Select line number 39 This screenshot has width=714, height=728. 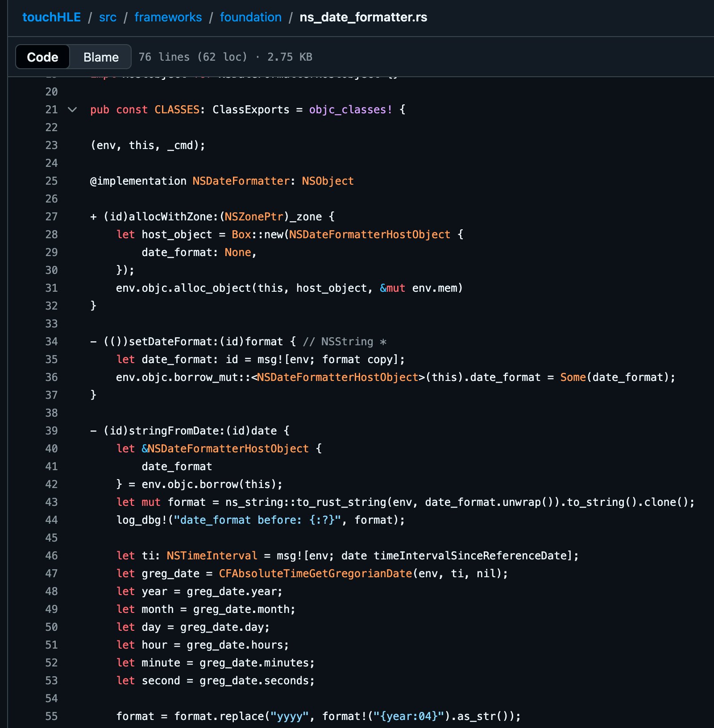point(51,431)
